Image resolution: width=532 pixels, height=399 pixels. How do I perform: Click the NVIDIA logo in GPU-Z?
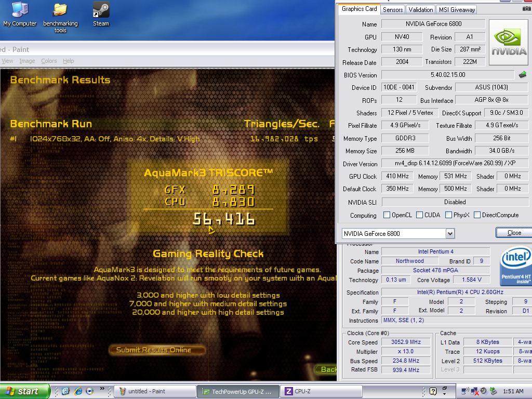point(509,43)
